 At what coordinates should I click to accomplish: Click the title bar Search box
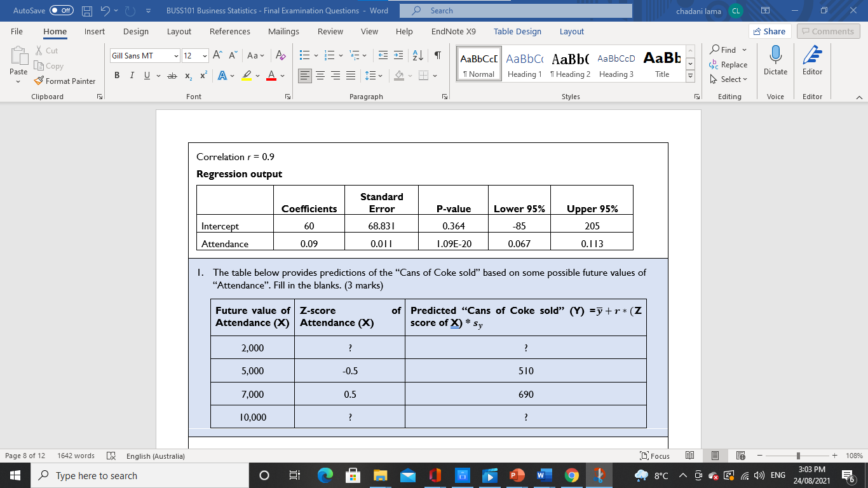[x=516, y=11]
